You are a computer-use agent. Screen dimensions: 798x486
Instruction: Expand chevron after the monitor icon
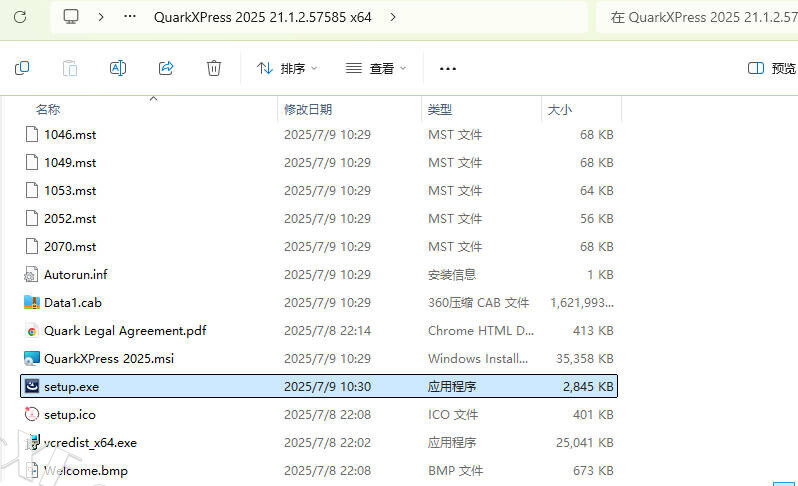coord(101,17)
